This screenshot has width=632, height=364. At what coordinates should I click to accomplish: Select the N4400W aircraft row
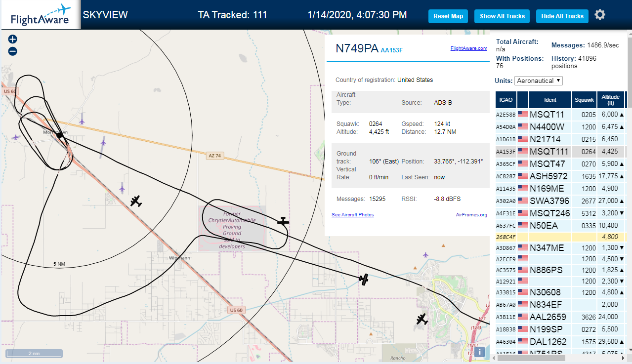pyautogui.click(x=560, y=127)
